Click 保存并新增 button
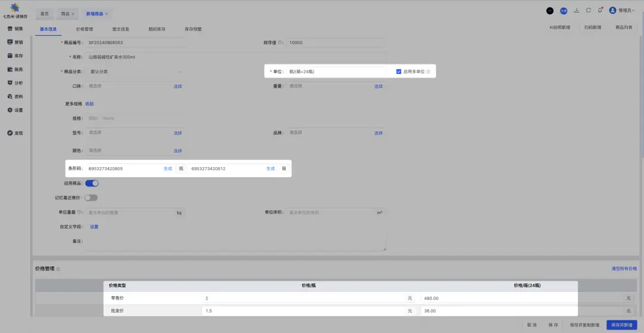Image resolution: width=644 pixels, height=333 pixels. pos(621,325)
